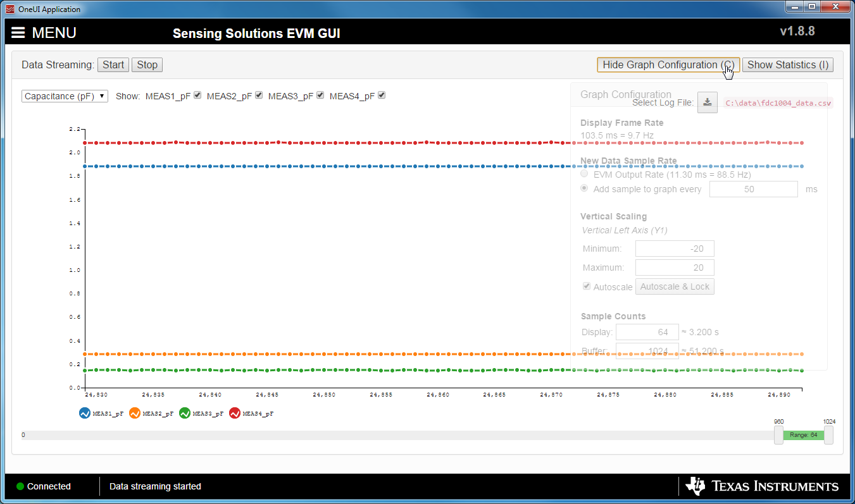Click the green Connected status indicator
The width and height of the screenshot is (855, 504).
pyautogui.click(x=20, y=486)
